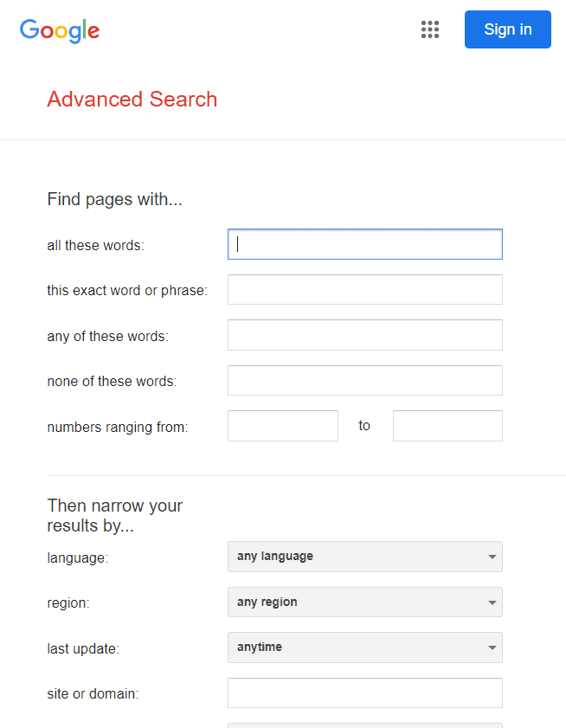Click the 'this exact word or phrase:' label
The image size is (566, 728).
(127, 291)
